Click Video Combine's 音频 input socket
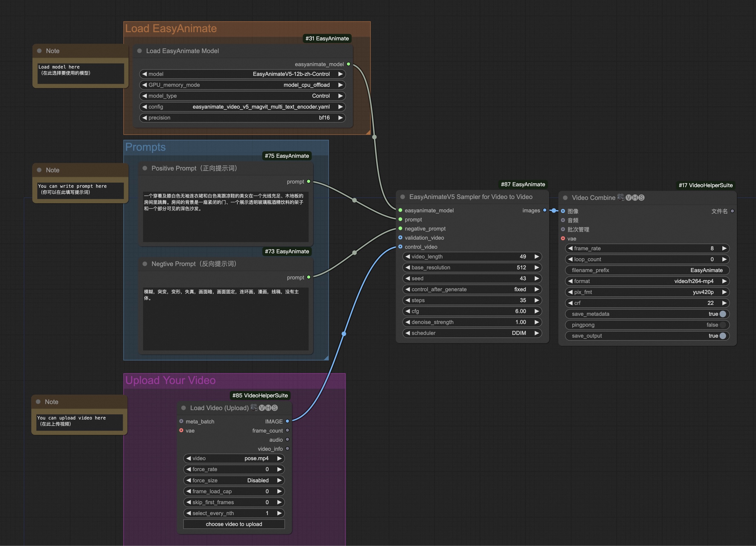The image size is (756, 546). point(563,220)
